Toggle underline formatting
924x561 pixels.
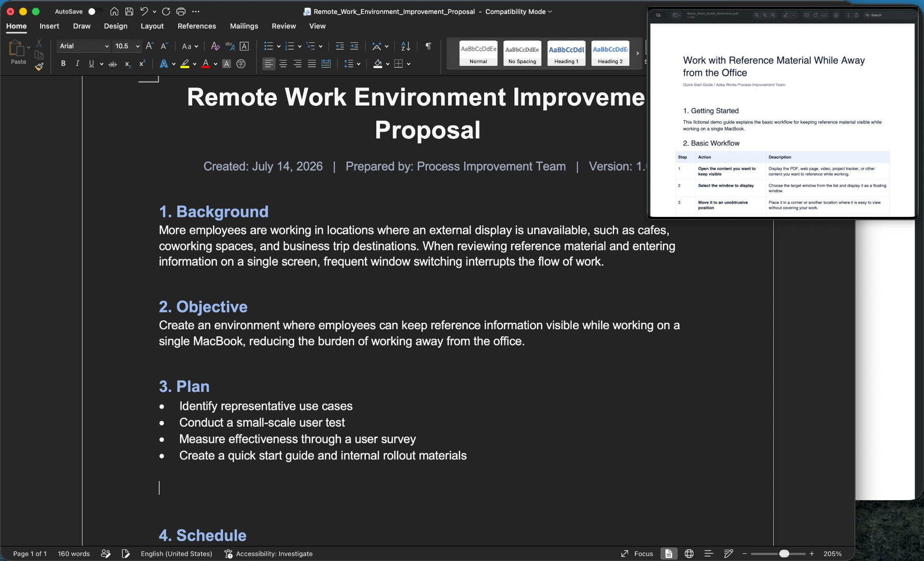point(92,64)
